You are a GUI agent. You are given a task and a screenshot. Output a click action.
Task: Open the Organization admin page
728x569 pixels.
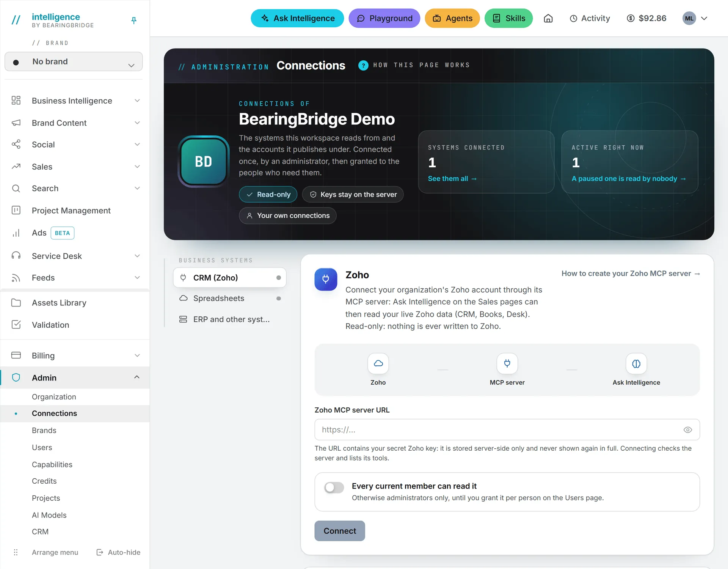pyautogui.click(x=54, y=397)
